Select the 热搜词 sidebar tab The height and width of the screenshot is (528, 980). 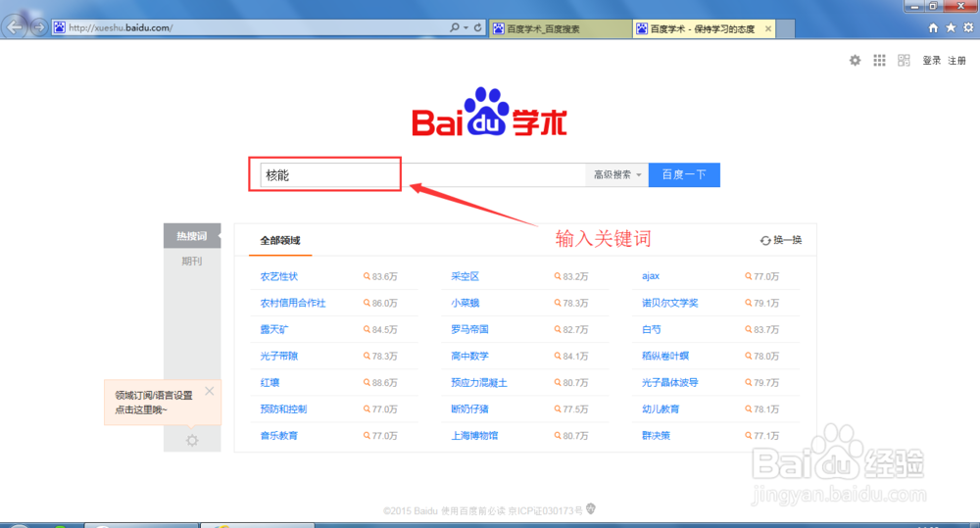click(x=192, y=235)
